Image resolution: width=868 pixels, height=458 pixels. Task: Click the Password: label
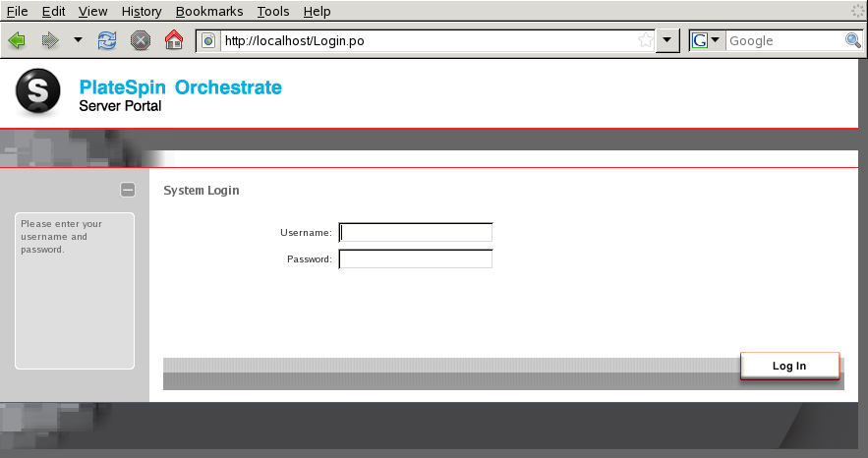point(310,258)
